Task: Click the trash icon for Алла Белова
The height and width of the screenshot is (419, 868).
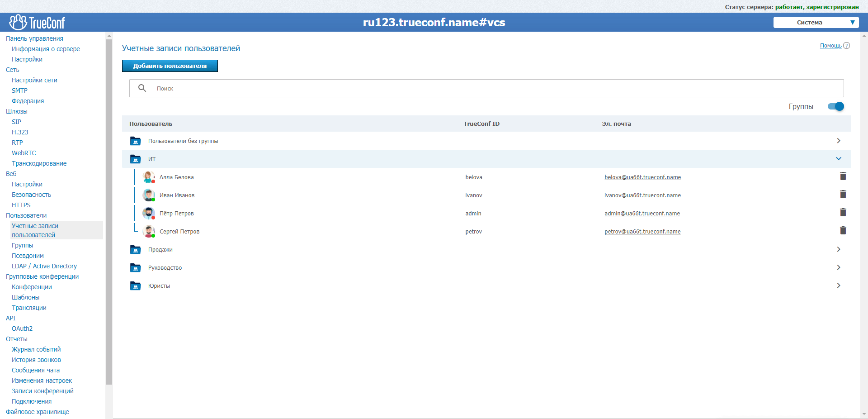Action: (843, 176)
